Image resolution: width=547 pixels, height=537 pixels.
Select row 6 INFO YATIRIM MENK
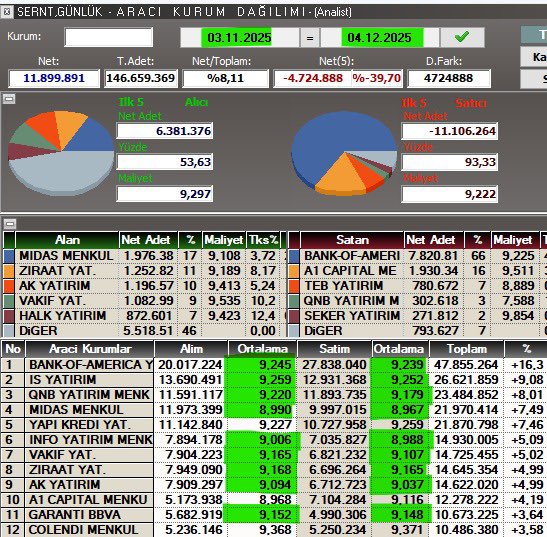274,440
